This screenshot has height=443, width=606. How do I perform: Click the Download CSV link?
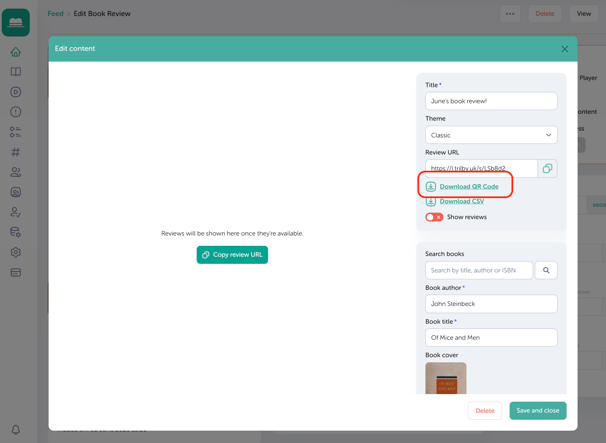(x=462, y=201)
